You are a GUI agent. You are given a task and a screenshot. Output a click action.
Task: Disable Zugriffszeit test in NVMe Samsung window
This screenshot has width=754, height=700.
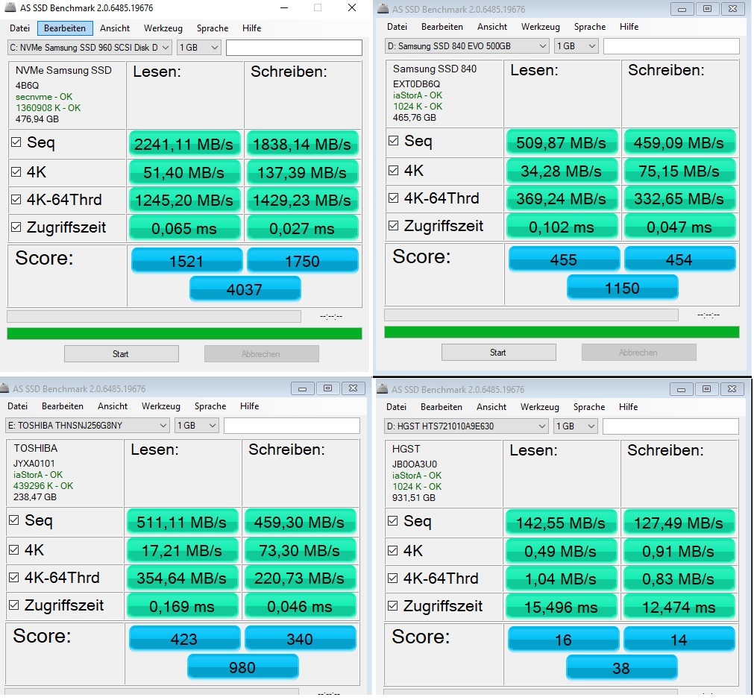tap(16, 227)
